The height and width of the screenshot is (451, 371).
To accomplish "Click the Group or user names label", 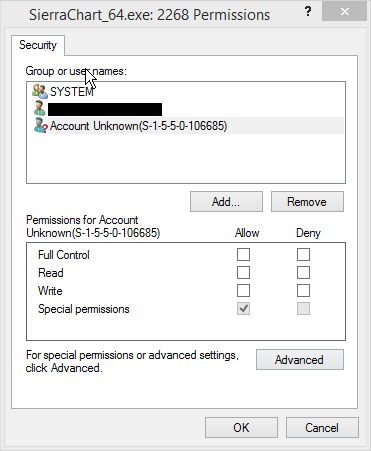I will point(76,71).
